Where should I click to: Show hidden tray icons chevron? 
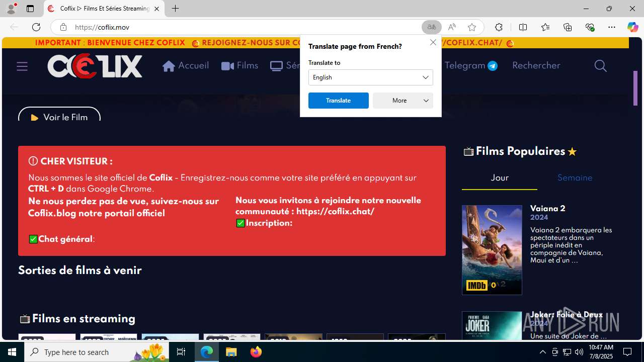tap(542, 352)
